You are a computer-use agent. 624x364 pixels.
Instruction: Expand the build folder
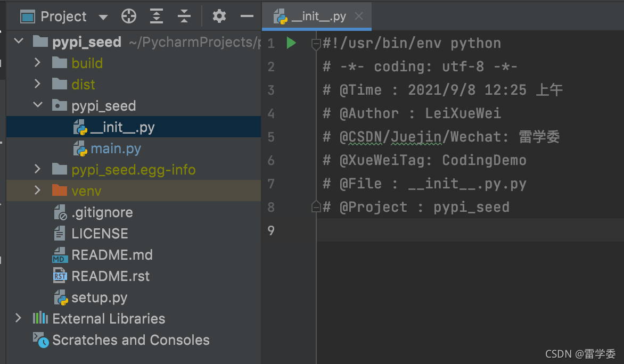[37, 62]
